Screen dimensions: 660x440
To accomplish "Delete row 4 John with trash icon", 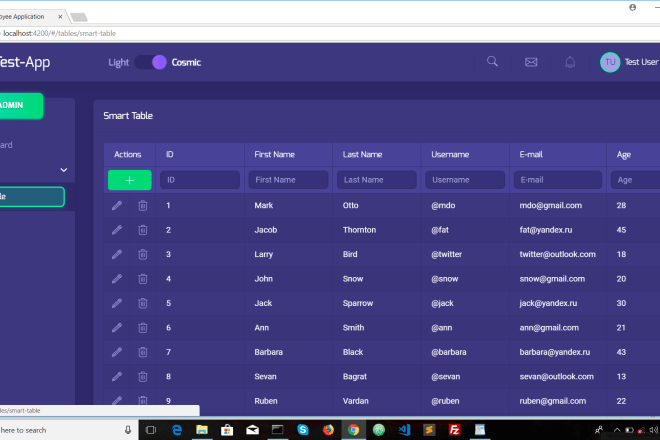I will tap(143, 279).
